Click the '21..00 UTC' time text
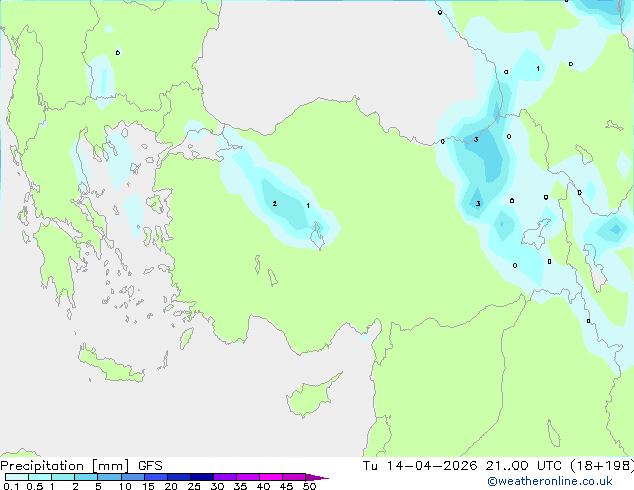The height and width of the screenshot is (490, 634). (x=523, y=466)
